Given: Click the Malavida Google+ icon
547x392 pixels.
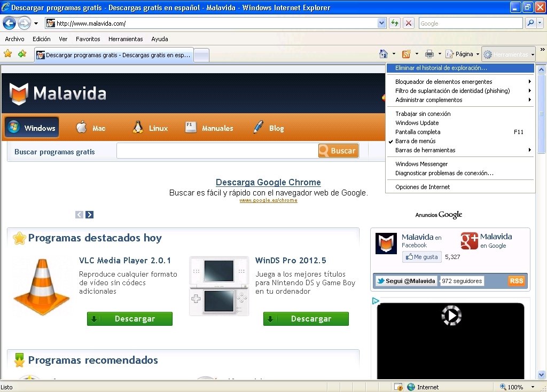Looking at the screenshot, I should point(469,241).
